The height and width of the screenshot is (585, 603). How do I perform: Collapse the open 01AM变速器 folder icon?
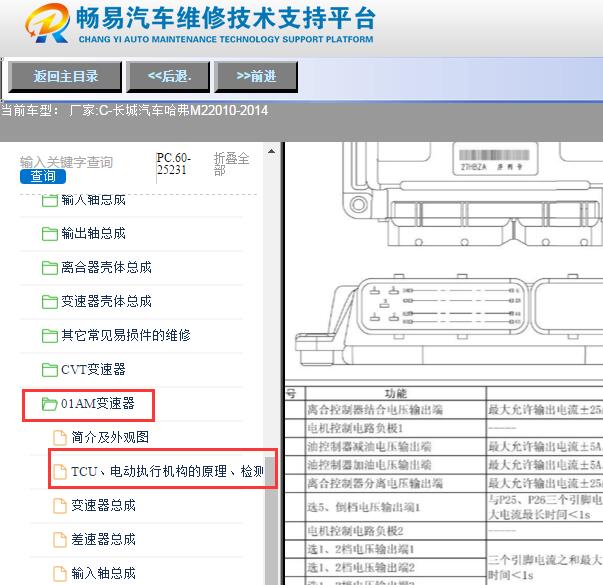[50, 404]
